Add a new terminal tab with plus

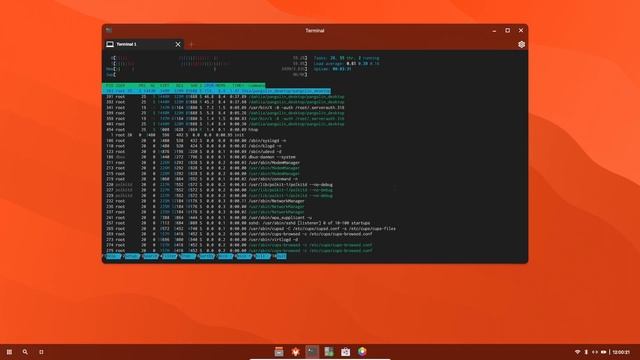(x=191, y=44)
